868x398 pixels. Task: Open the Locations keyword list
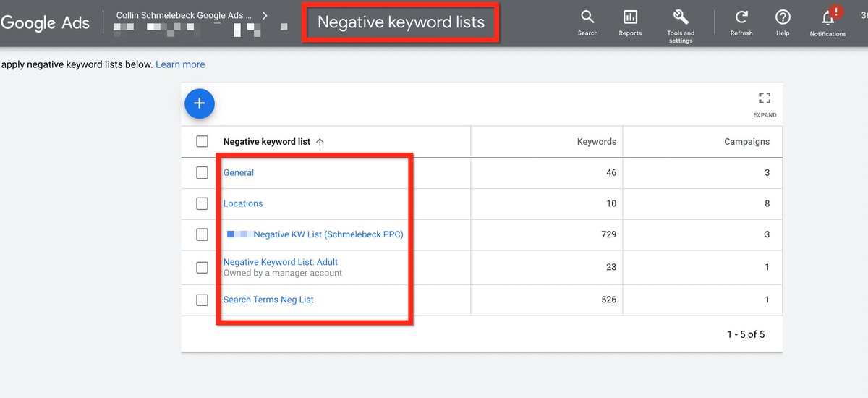(243, 203)
